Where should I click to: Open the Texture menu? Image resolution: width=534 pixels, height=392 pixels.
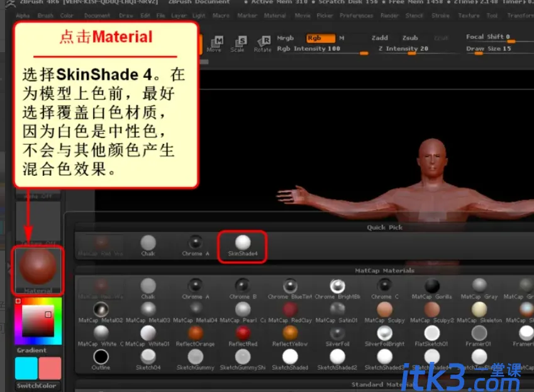[469, 16]
